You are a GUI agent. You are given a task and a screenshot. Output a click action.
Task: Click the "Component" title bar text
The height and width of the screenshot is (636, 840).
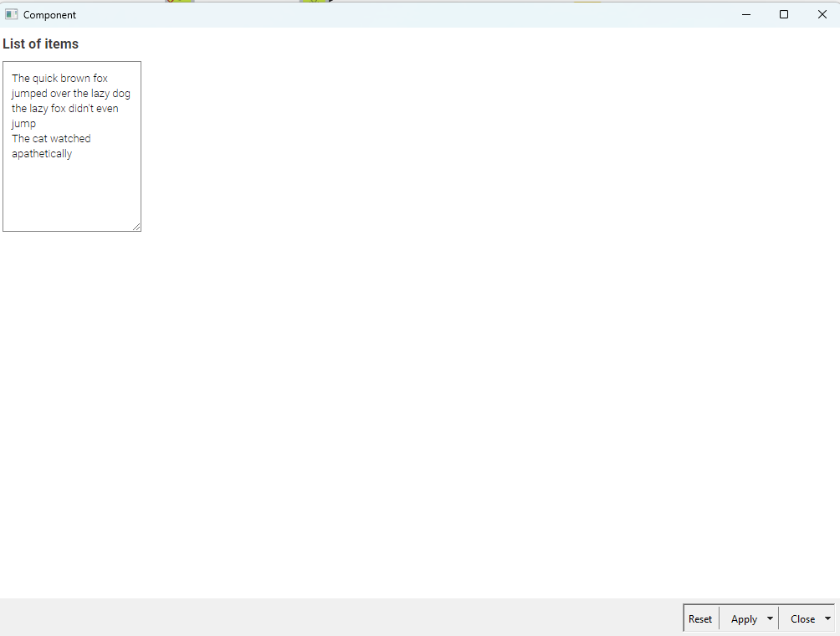tap(49, 15)
